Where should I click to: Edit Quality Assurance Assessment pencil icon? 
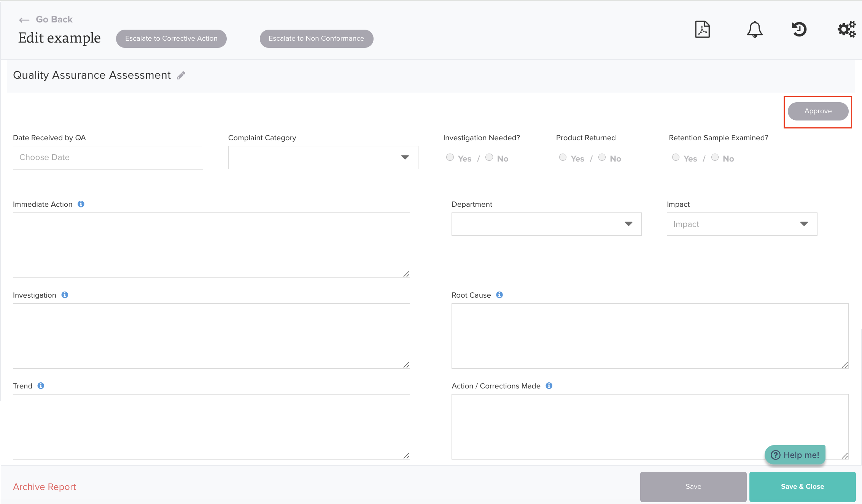click(181, 75)
